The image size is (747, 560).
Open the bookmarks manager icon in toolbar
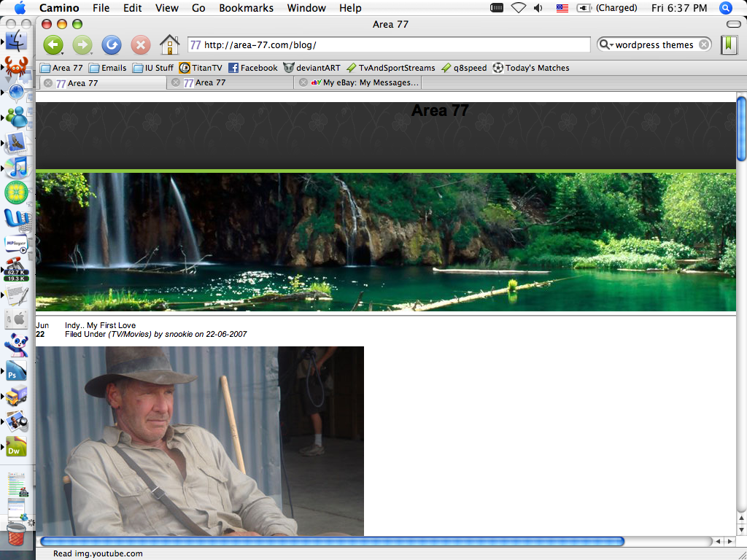729,44
